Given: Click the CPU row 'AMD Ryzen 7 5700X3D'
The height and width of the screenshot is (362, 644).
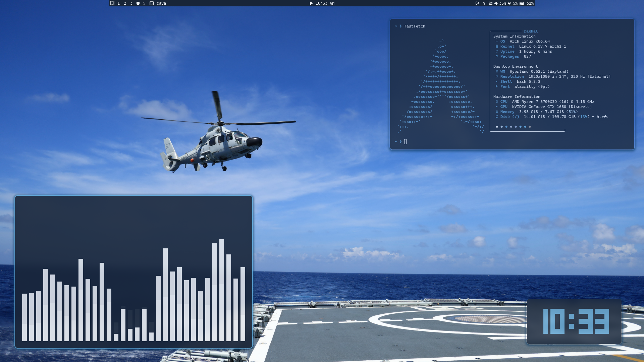Looking at the screenshot, I should 545,102.
